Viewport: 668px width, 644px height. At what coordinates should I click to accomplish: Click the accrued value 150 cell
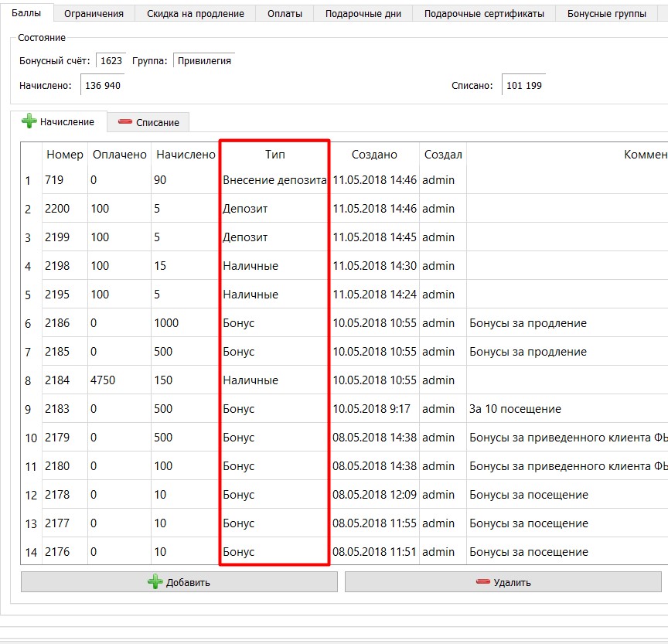(185, 380)
